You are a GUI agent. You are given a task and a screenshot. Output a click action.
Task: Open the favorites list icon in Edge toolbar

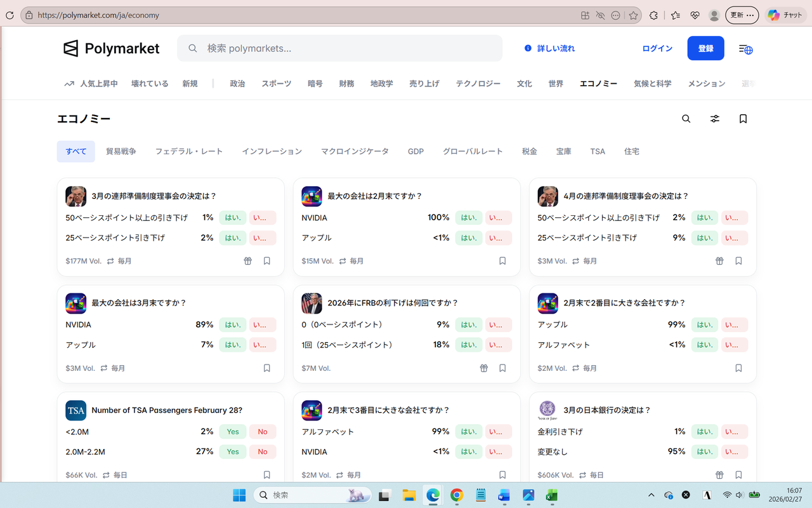[676, 15]
